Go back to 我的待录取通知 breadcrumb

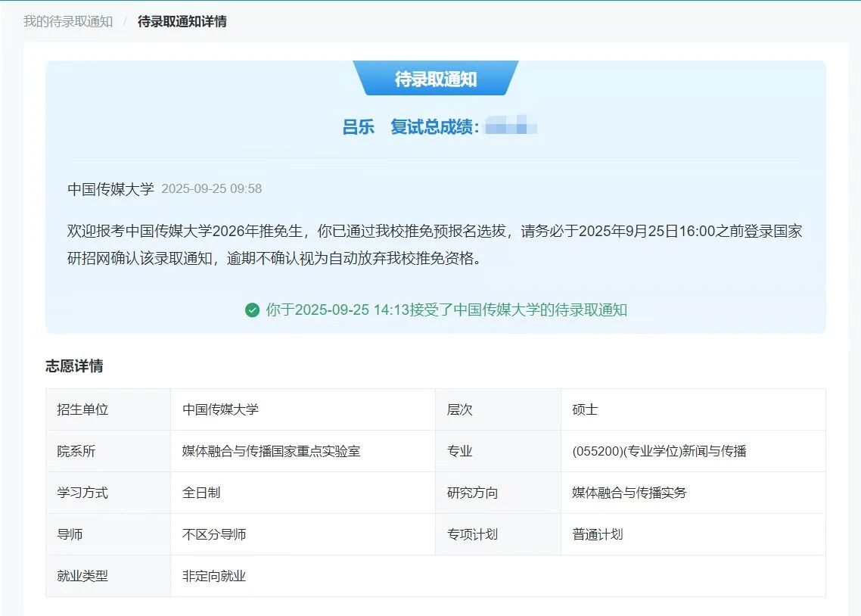click(x=67, y=21)
